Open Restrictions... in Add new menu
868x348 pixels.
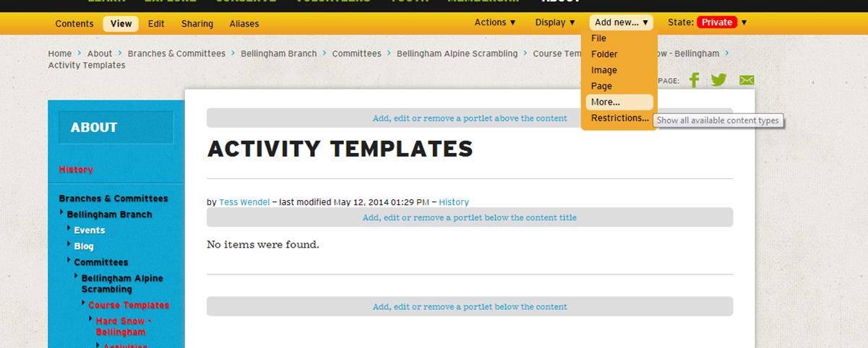click(619, 118)
